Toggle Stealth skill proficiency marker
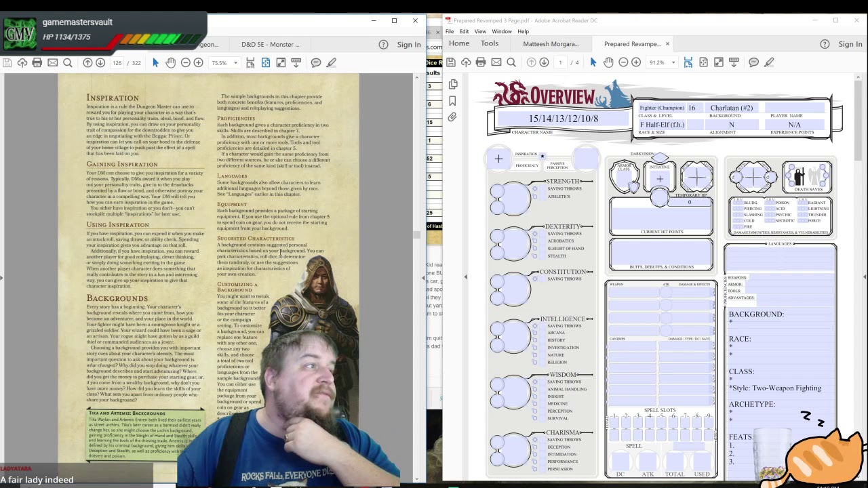This screenshot has height=488, width=868. (535, 256)
